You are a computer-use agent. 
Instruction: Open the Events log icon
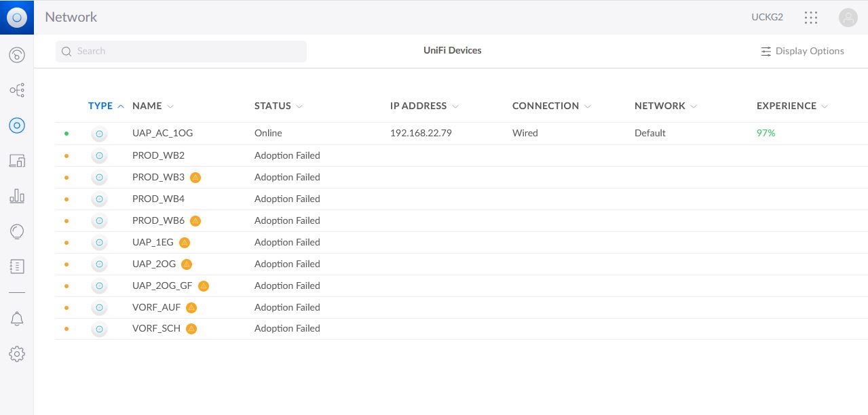click(17, 266)
